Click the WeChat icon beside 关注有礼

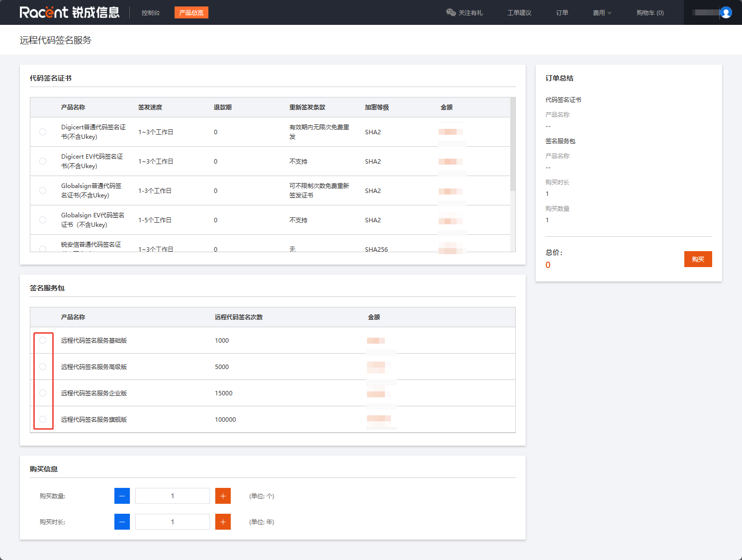coord(451,12)
